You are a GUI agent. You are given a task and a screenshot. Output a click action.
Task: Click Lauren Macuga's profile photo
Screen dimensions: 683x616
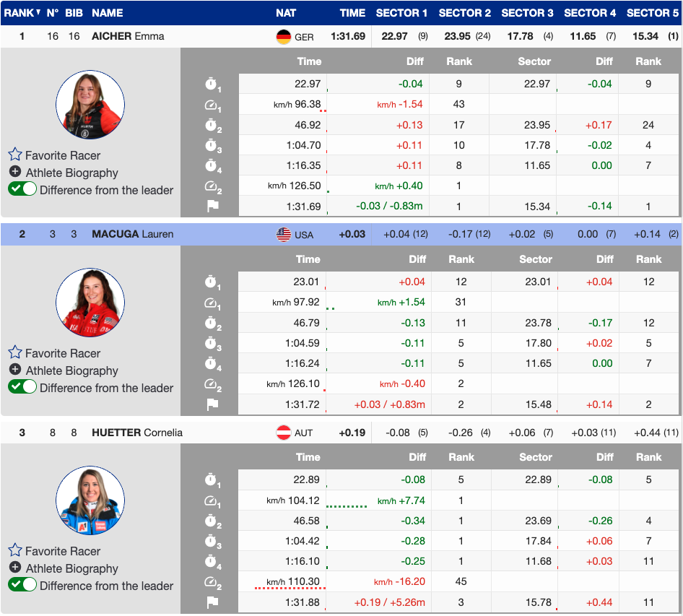[x=90, y=303]
